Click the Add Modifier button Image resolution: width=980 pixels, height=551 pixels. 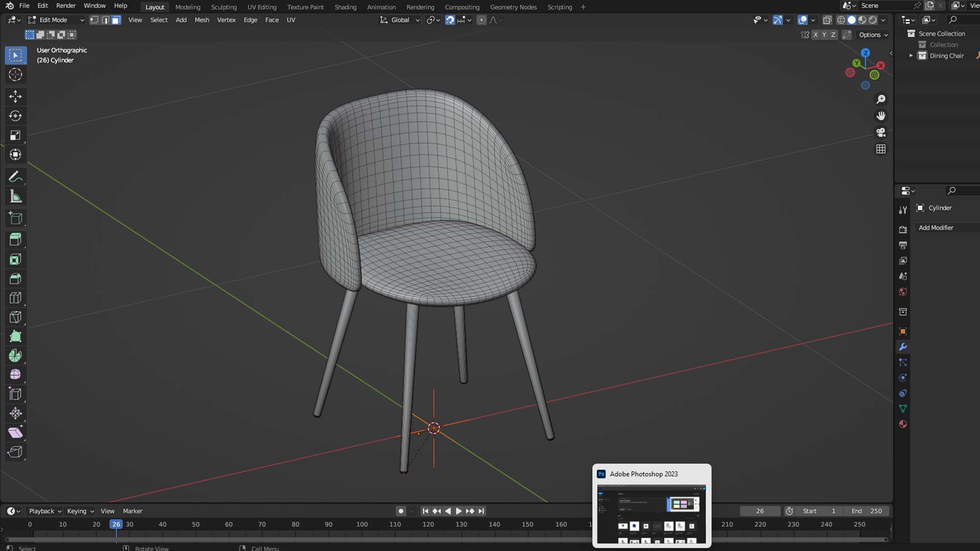(936, 228)
